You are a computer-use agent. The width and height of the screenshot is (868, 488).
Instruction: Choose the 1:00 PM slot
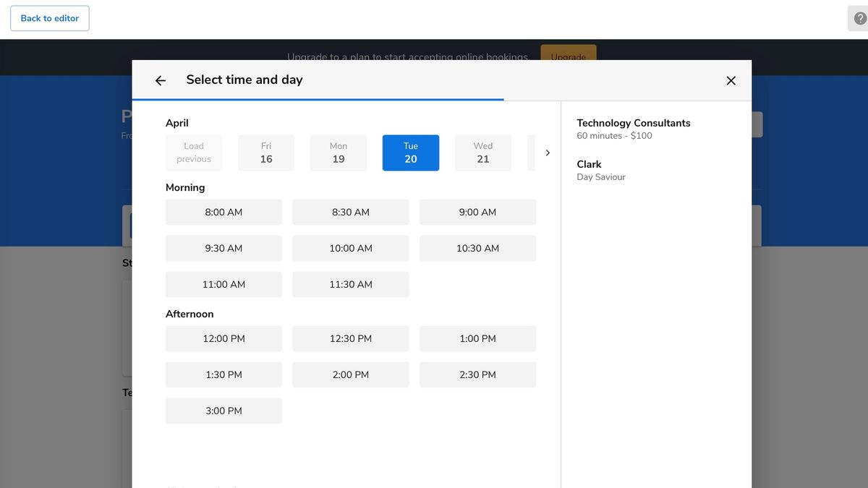477,338
